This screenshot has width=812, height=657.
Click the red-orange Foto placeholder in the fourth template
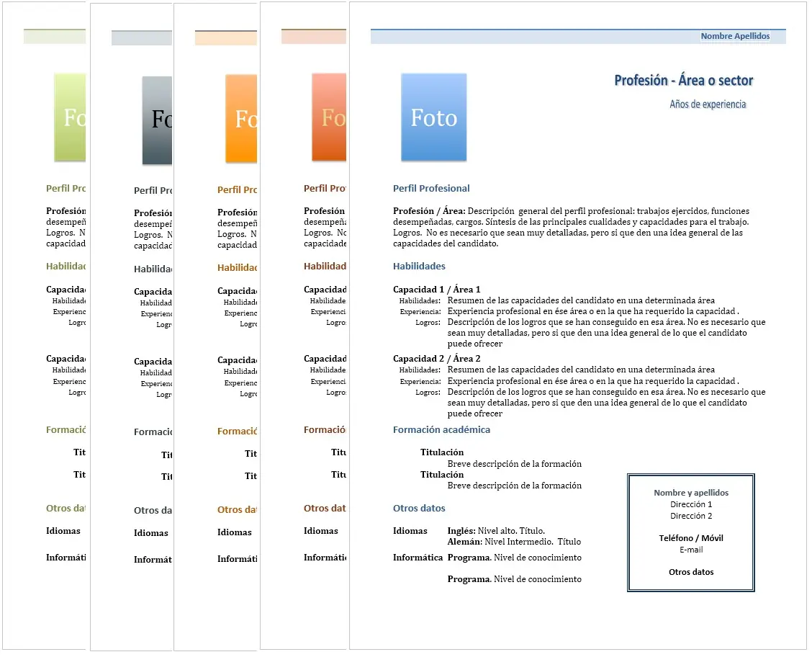[329, 117]
